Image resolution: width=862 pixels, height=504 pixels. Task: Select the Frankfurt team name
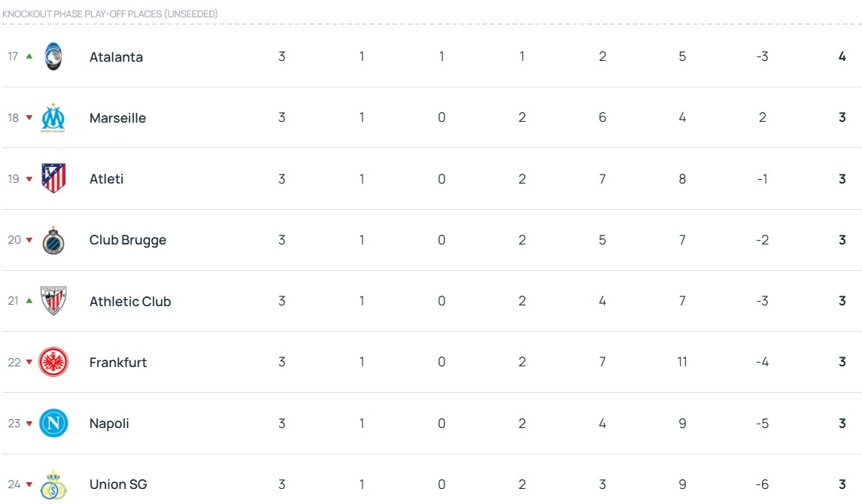point(118,363)
